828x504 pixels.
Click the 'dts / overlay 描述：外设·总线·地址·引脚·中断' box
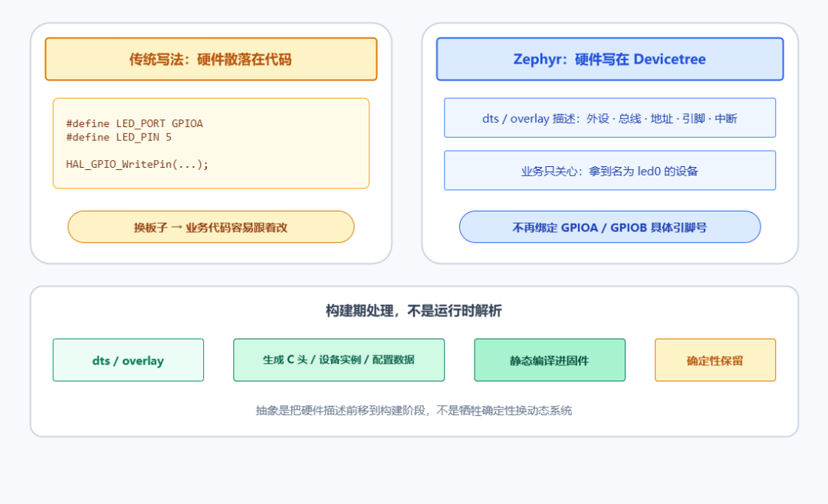pyautogui.click(x=610, y=118)
